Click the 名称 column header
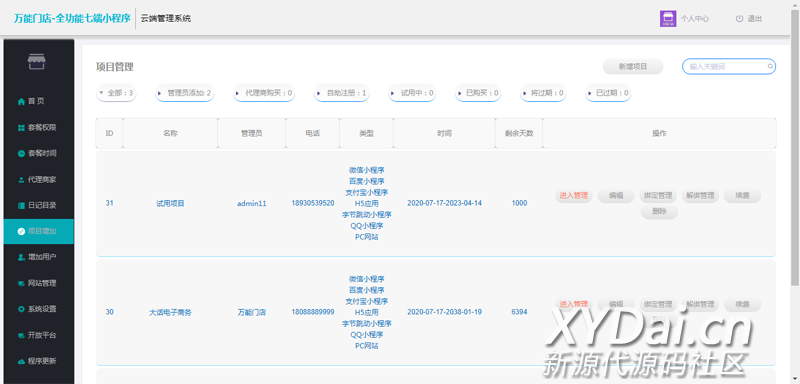The image size is (800, 384). click(170, 134)
